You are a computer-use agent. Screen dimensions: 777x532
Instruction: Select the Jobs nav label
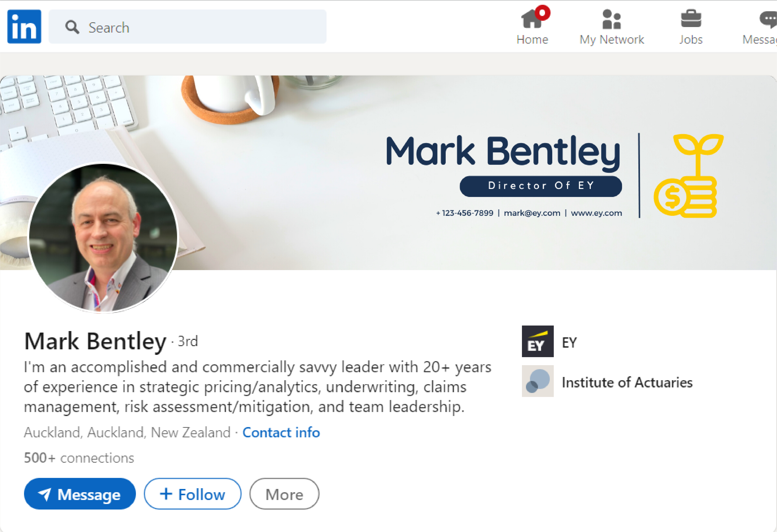(x=691, y=40)
